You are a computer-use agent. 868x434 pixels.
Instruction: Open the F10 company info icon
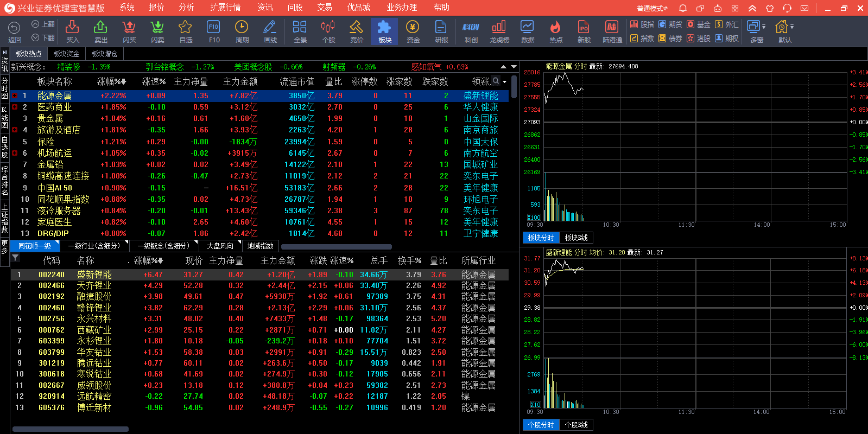click(214, 31)
